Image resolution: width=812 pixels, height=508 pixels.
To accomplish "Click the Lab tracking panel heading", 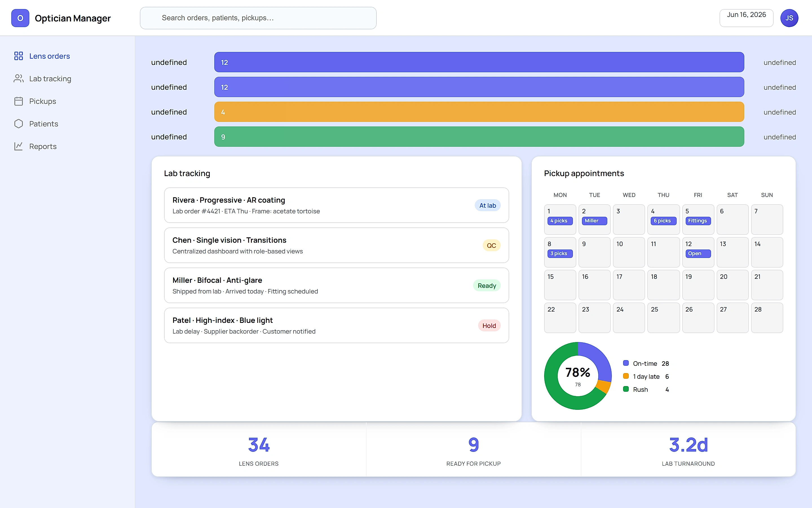I will point(187,173).
